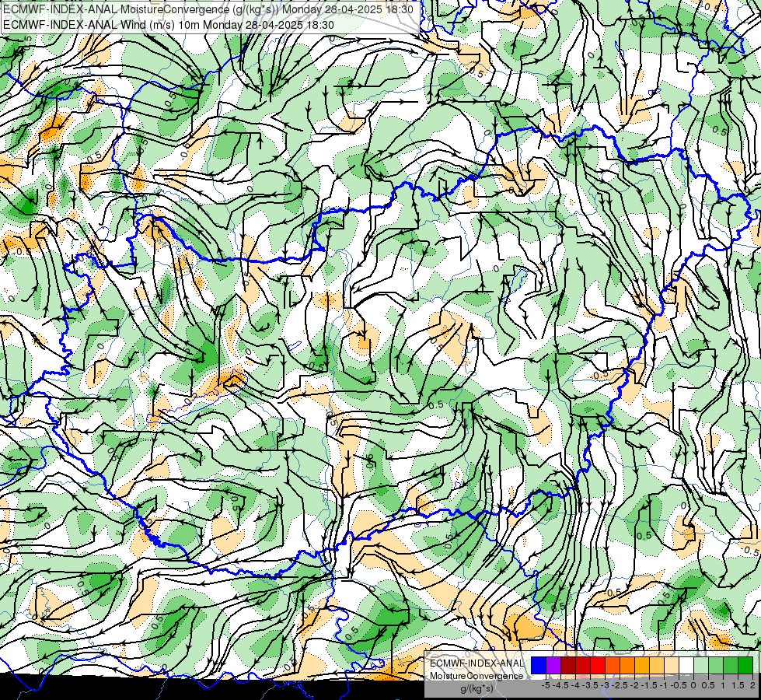Click the legend label 'ECMWF-INDEX-ANAL'

tap(476, 663)
